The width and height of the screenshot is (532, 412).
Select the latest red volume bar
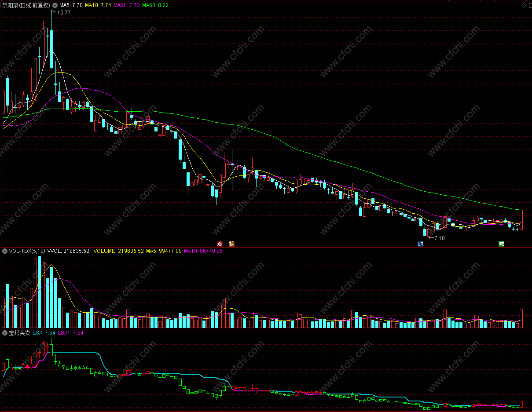click(x=521, y=319)
